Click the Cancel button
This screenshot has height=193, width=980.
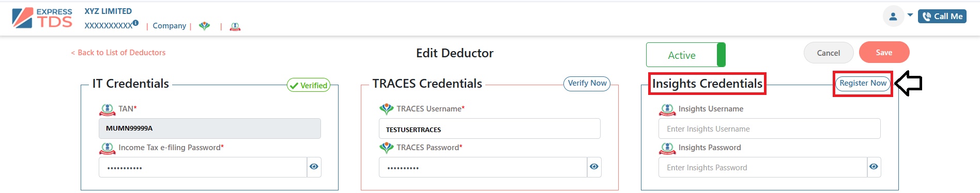point(829,53)
